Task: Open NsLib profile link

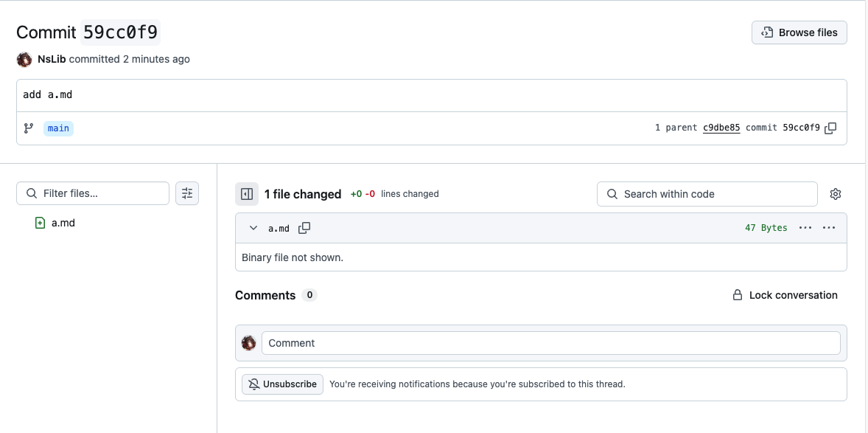Action: 52,59
